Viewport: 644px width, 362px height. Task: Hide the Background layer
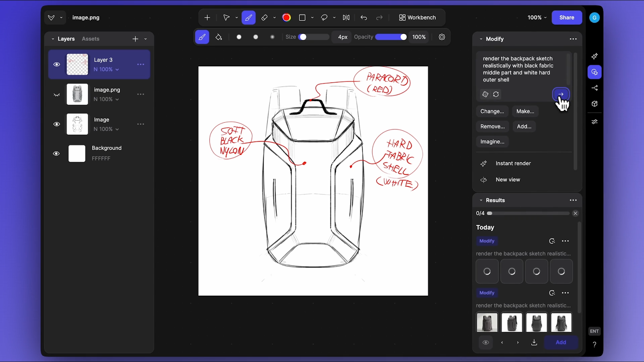pos(56,154)
